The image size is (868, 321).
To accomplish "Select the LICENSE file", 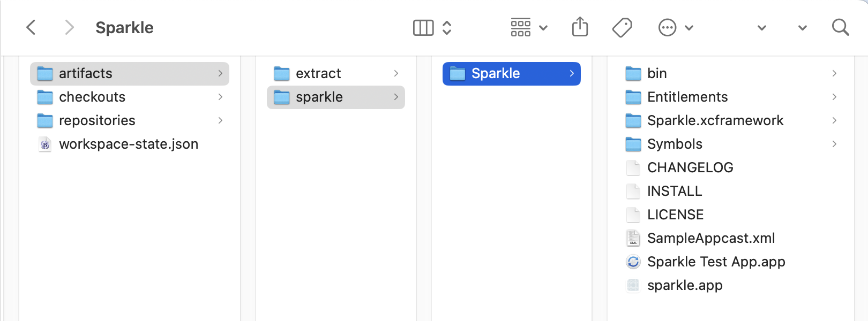I will tap(675, 215).
